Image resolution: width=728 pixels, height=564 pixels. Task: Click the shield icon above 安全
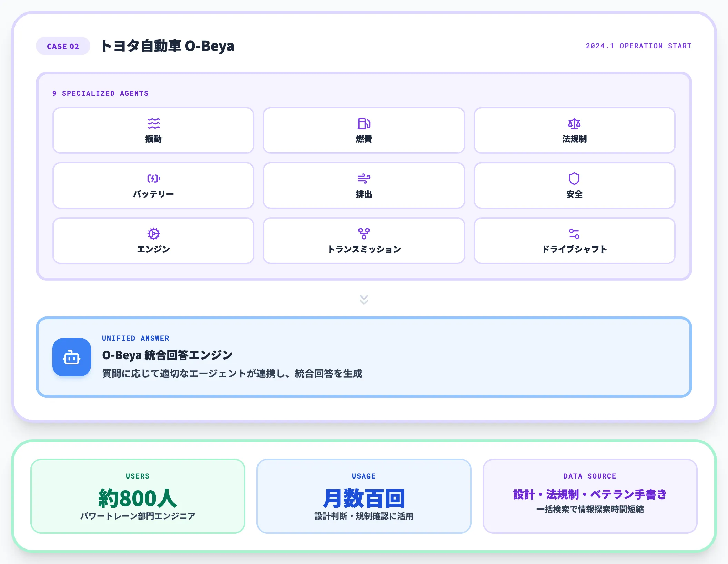574,179
